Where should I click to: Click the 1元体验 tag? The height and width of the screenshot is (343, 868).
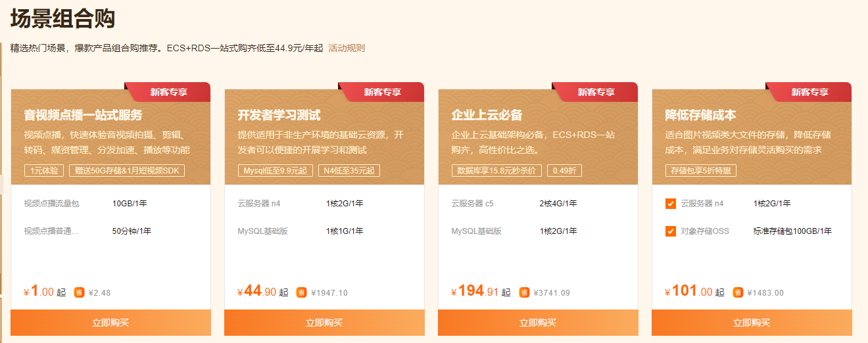(x=44, y=171)
